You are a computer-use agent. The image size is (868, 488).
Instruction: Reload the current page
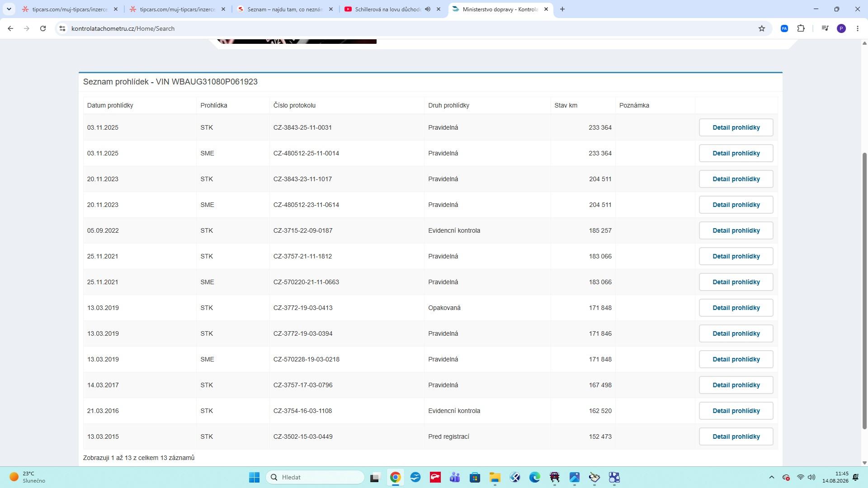(x=43, y=28)
